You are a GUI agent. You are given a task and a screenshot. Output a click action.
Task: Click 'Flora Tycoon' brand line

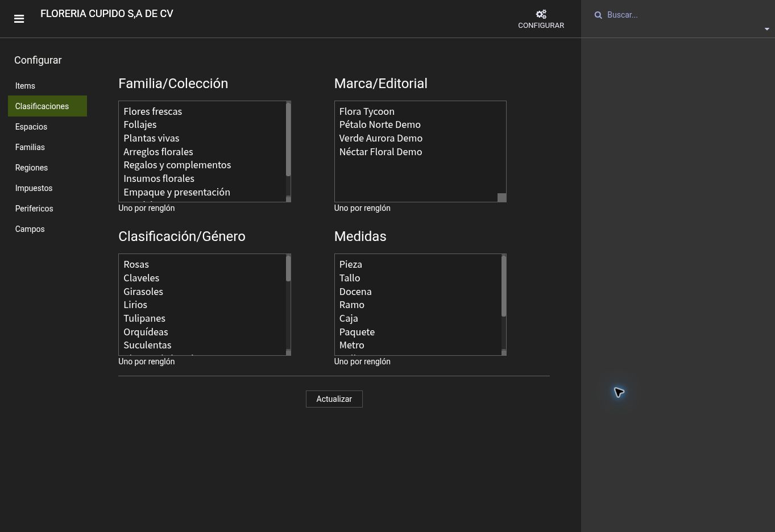(367, 111)
